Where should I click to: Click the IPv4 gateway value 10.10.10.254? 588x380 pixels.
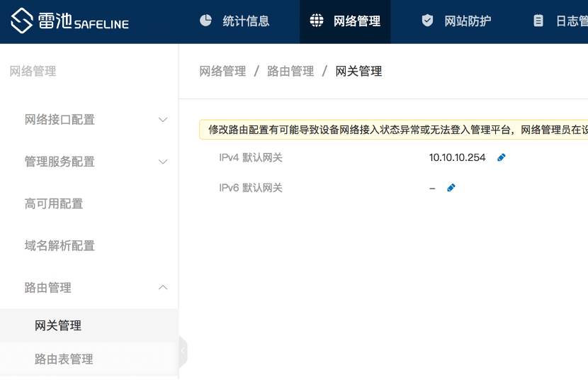click(457, 157)
